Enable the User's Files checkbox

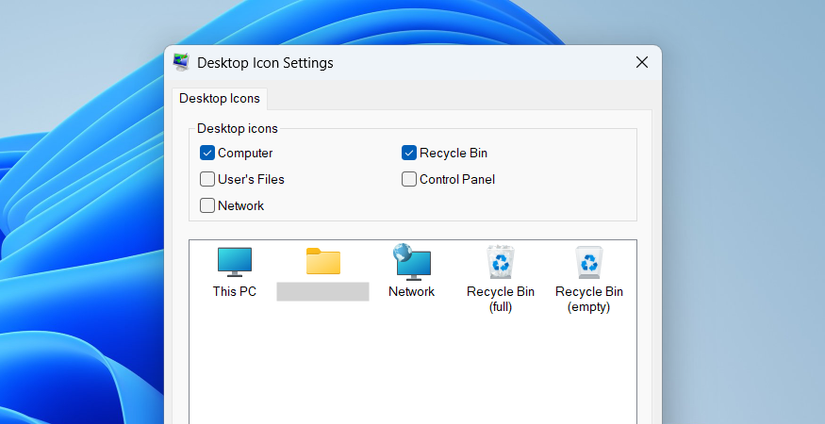click(207, 179)
